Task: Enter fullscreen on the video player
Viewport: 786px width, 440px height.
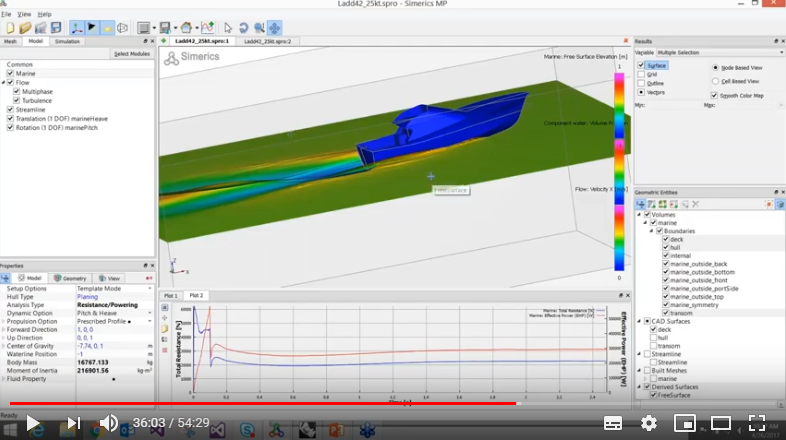Action: pyautogui.click(x=757, y=423)
